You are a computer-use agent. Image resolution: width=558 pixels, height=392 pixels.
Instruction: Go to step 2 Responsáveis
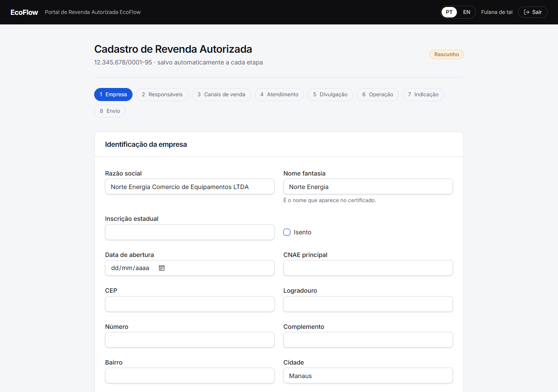tap(162, 95)
